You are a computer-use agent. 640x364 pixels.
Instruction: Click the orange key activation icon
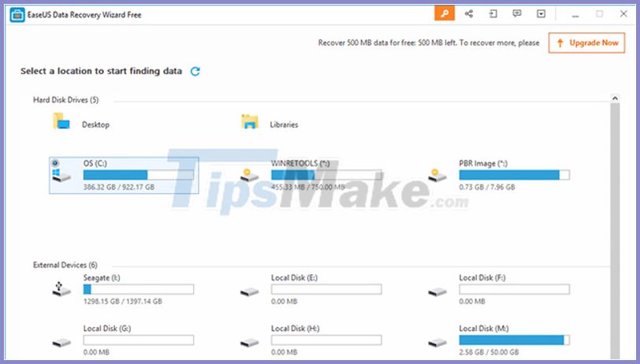[x=445, y=14]
